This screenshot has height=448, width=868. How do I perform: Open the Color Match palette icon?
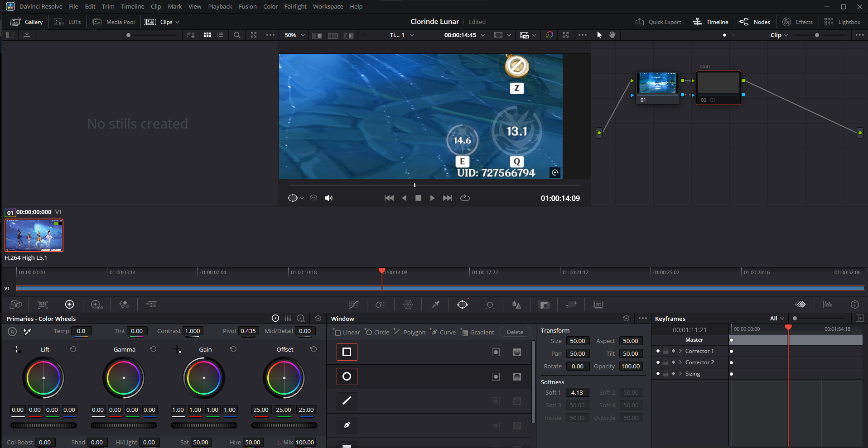pos(43,305)
